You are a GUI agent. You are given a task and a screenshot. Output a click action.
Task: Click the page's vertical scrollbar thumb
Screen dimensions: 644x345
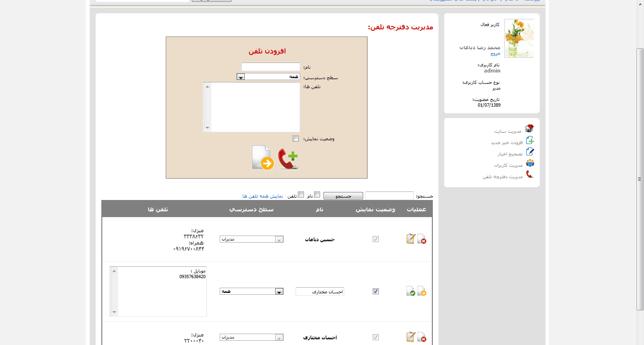(x=640, y=179)
